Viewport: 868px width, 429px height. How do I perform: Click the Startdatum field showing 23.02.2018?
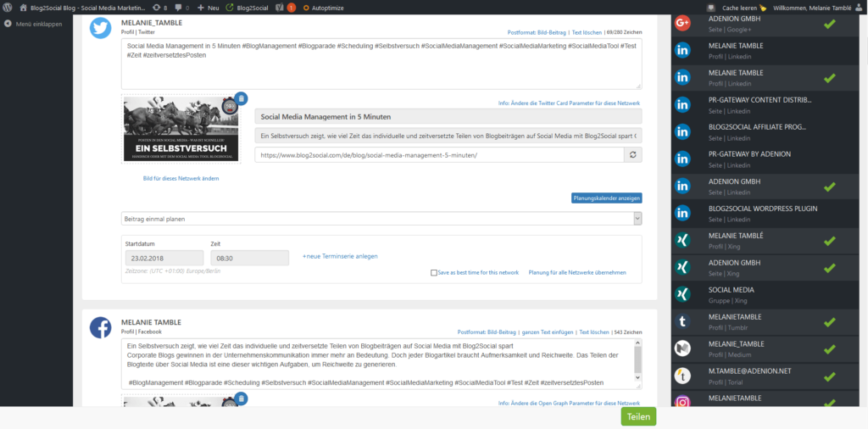pos(164,258)
